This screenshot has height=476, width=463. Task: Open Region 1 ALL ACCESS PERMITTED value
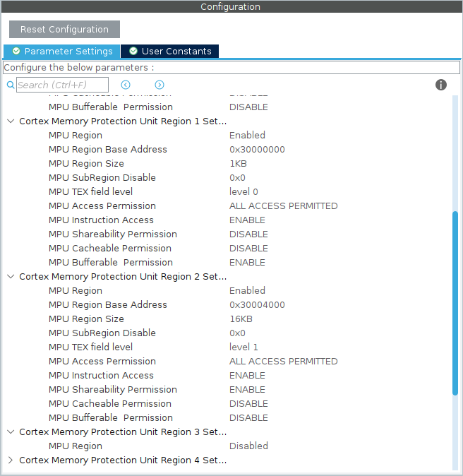(284, 206)
